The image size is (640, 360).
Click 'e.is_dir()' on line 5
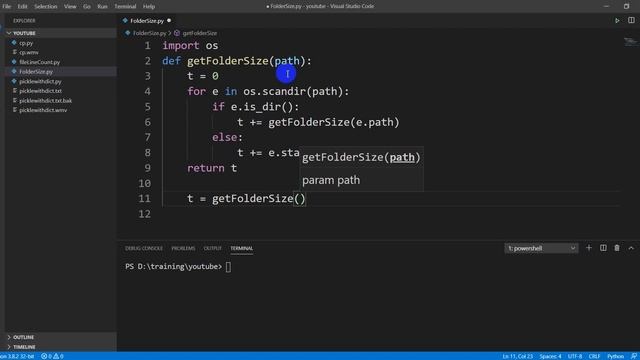pos(262,107)
